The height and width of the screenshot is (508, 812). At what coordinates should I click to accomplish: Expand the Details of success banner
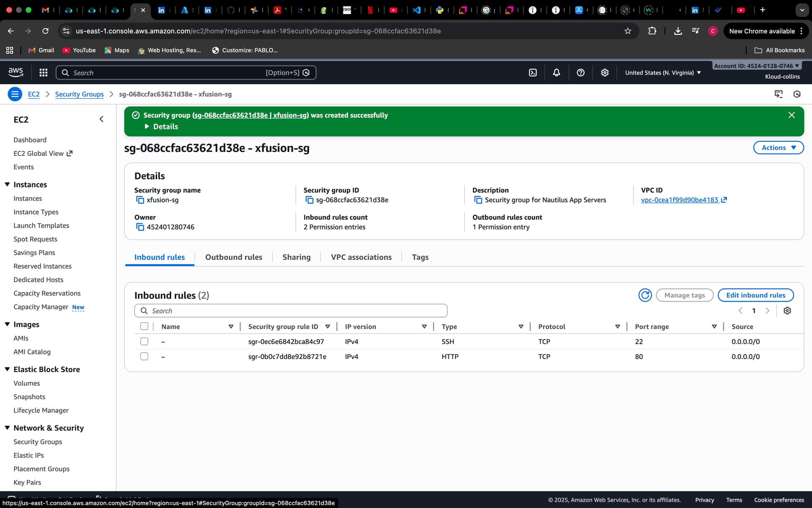coord(161,127)
